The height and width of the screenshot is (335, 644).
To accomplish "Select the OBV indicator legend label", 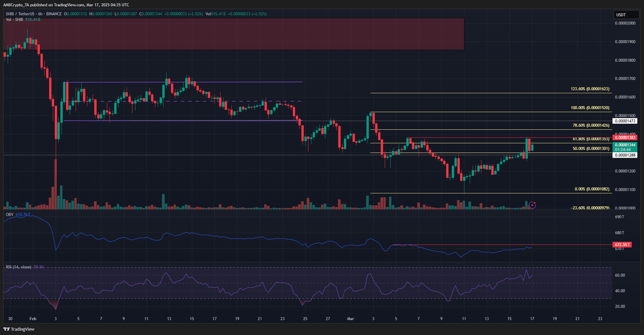I will click(10, 215).
